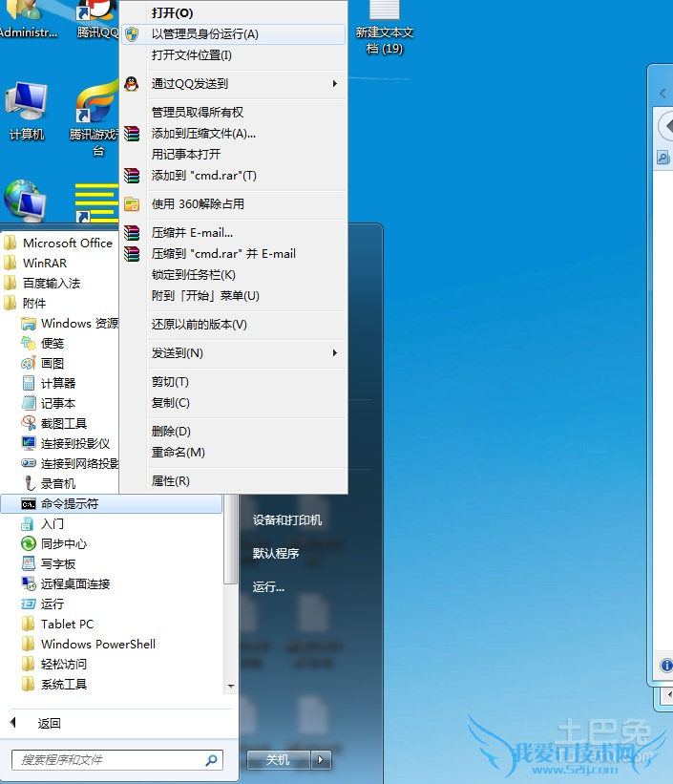The width and height of the screenshot is (673, 784).
Task: Open 属性(R) properties
Action: [x=234, y=481]
